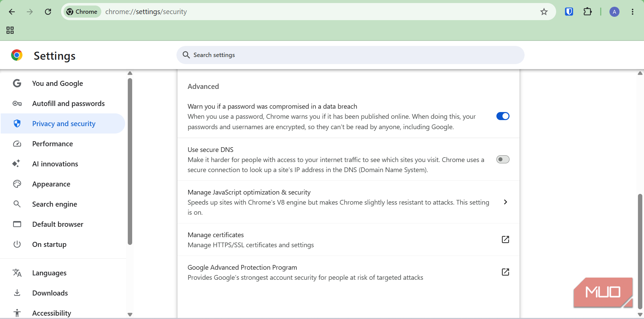Click the magnifier icon in Search settings

[186, 55]
